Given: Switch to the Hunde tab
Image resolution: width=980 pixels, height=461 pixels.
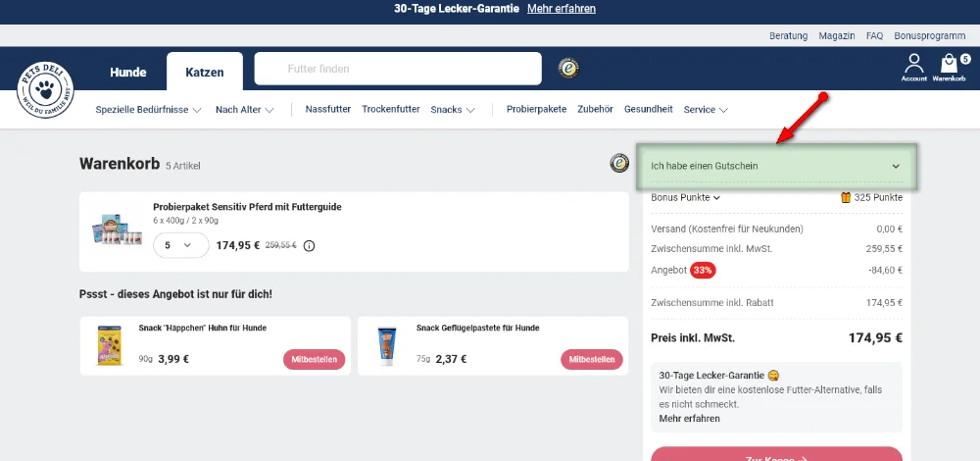Looking at the screenshot, I should pos(128,72).
